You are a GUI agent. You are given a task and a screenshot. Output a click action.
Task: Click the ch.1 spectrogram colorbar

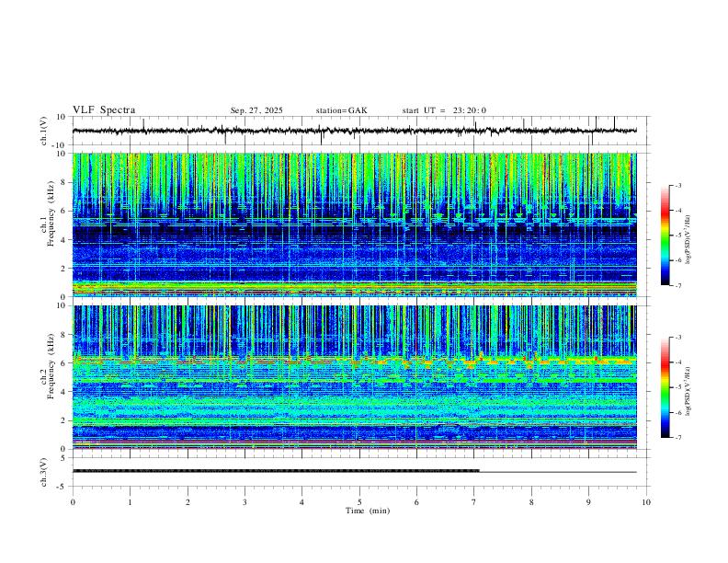pyautogui.click(x=665, y=236)
